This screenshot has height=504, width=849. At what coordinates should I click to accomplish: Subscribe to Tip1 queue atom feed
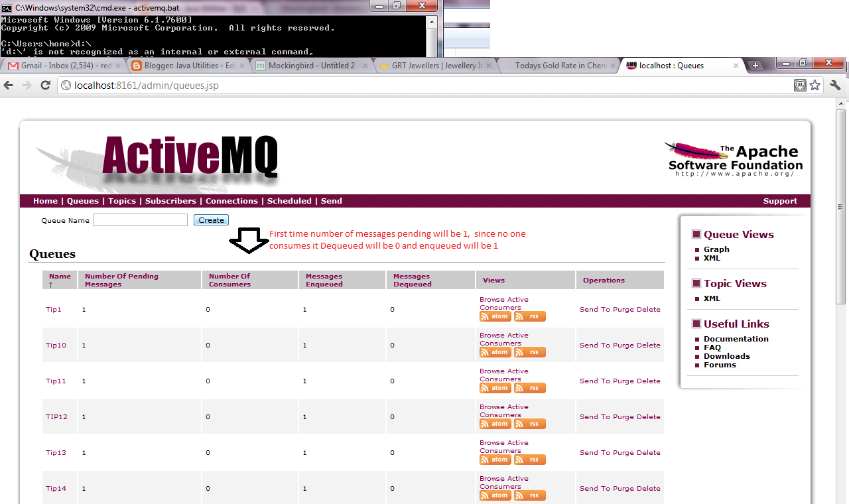click(x=495, y=316)
